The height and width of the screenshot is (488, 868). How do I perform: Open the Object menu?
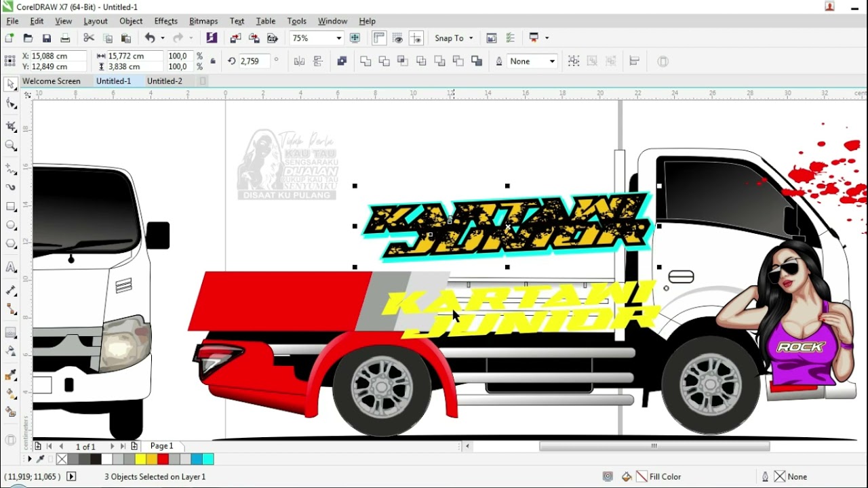coord(131,21)
